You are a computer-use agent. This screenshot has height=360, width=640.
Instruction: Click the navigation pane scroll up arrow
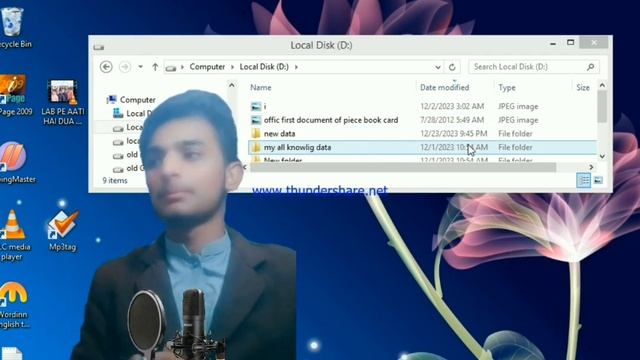pos(232,85)
